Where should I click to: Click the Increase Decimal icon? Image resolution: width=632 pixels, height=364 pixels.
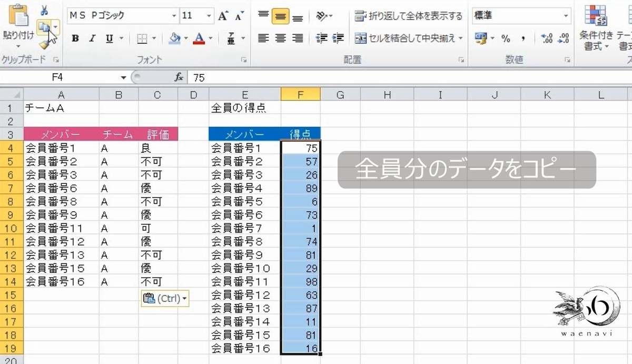547,38
